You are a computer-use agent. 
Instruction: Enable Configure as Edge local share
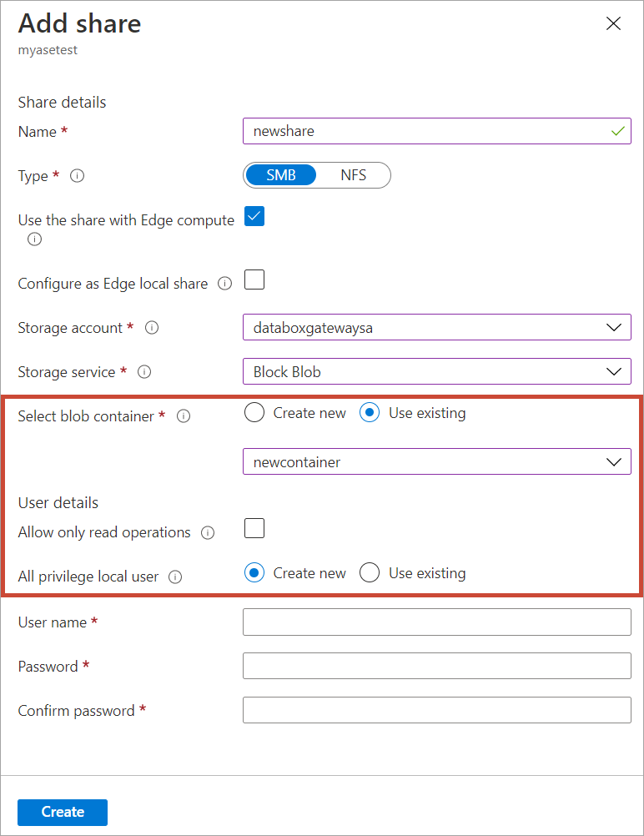click(x=254, y=280)
